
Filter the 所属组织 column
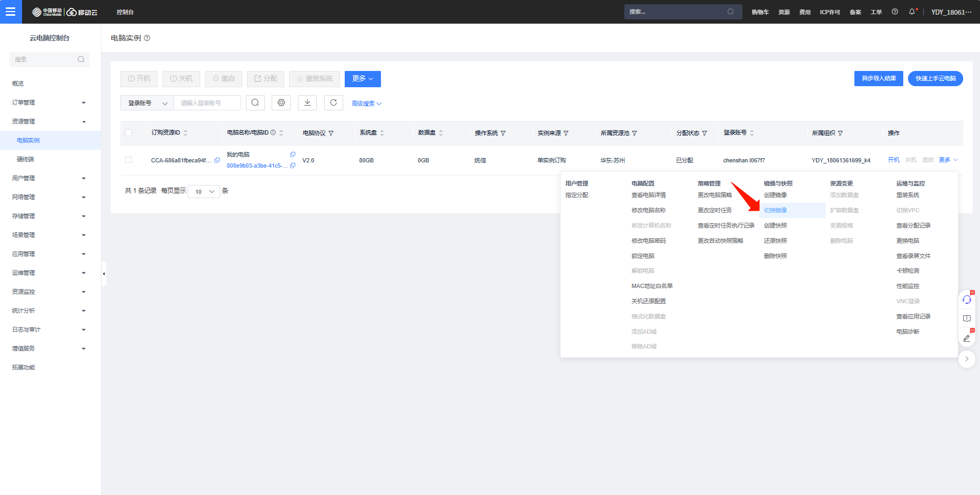840,133
